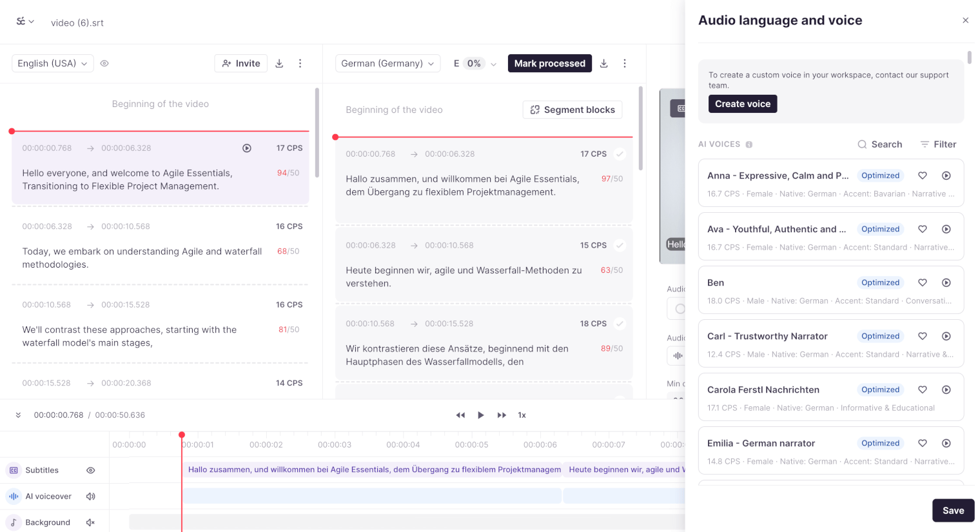Mute the AI voiceover track speaker icon
Screen dimensions: 980x532
point(90,496)
